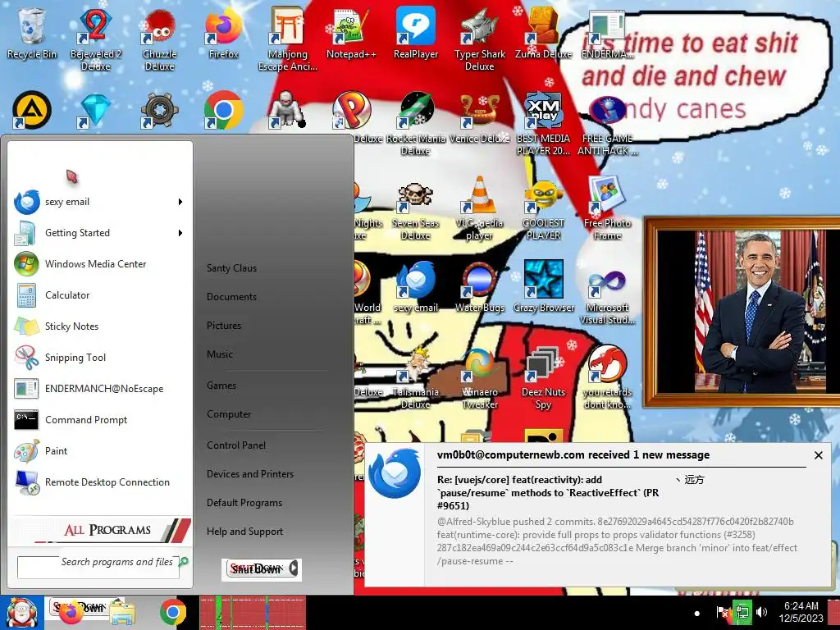This screenshot has height=630, width=840.
Task: Launch Paint from Start menu
Action: pos(99,451)
